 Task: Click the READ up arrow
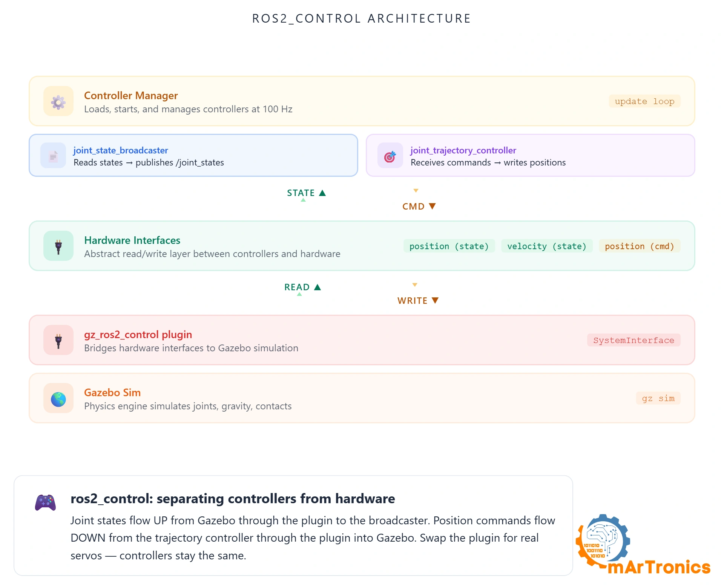pos(318,287)
